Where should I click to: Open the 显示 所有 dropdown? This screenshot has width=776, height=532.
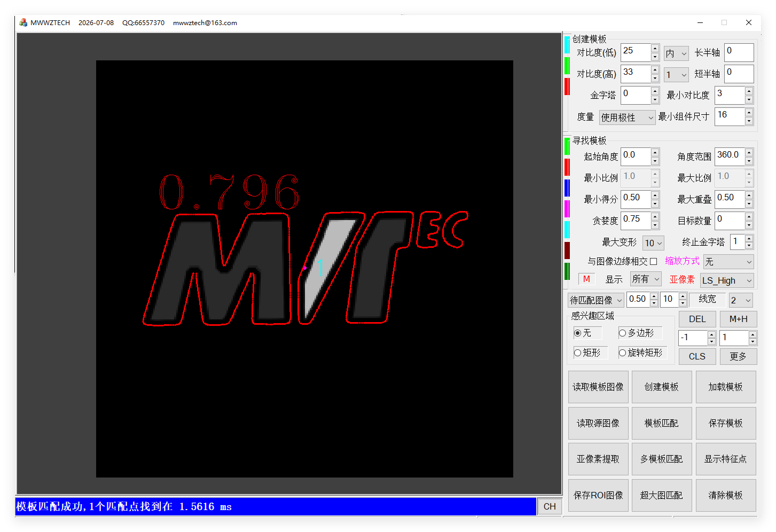coord(646,279)
